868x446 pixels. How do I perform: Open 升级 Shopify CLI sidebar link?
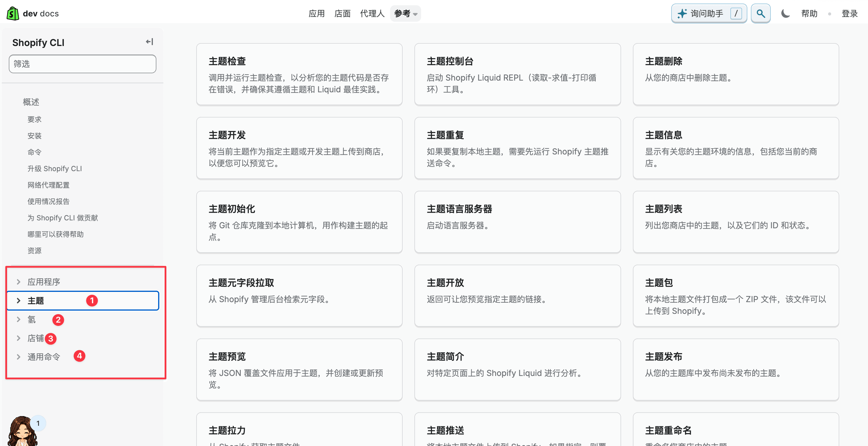click(x=54, y=168)
